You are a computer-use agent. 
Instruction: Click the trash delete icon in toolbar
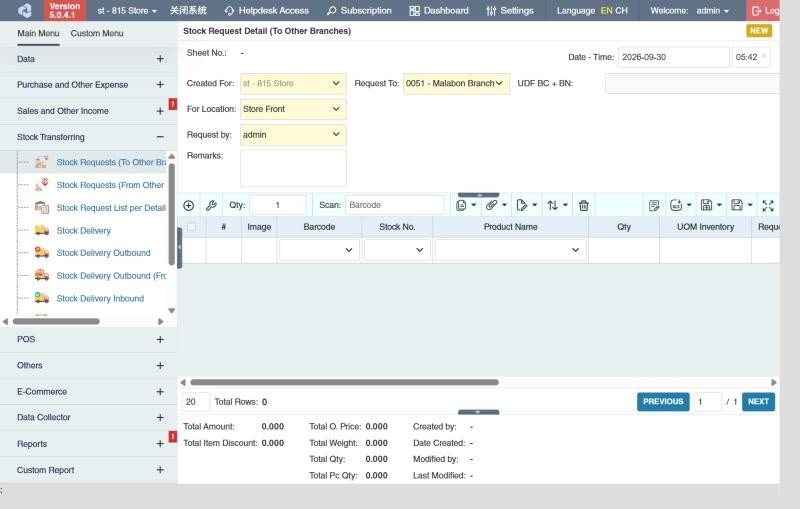click(x=584, y=206)
